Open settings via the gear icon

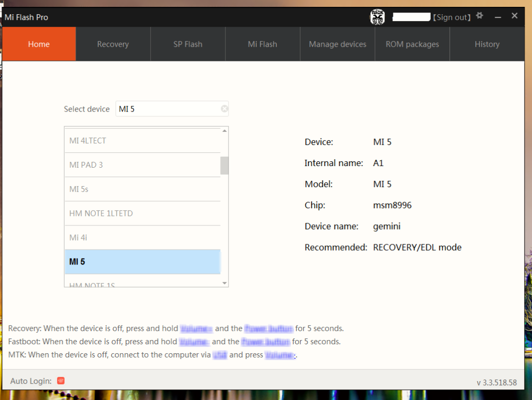tap(479, 16)
